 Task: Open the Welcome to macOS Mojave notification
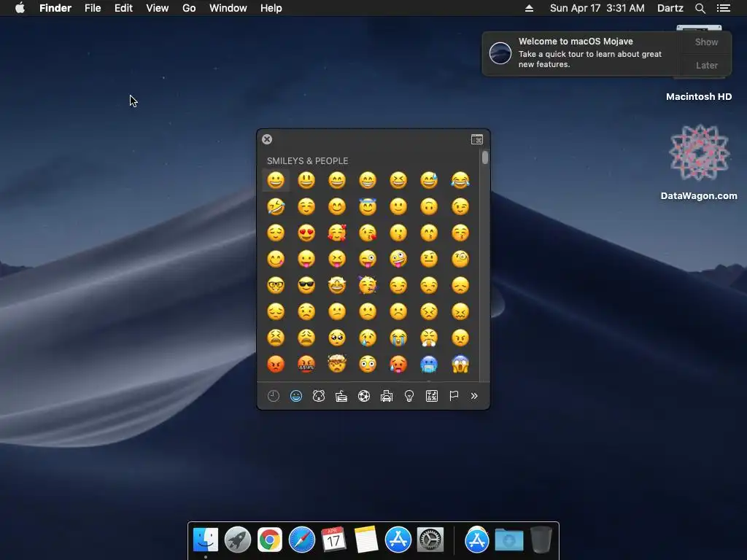[x=581, y=52]
